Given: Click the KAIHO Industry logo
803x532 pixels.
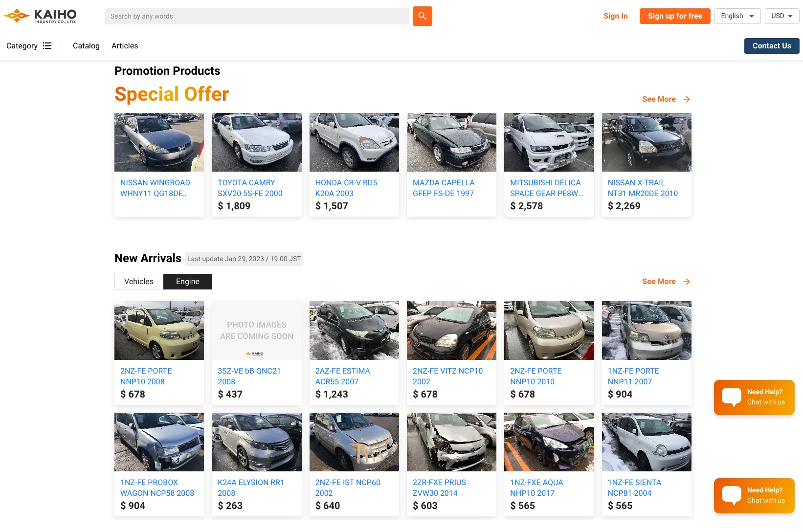Looking at the screenshot, I should (41, 15).
